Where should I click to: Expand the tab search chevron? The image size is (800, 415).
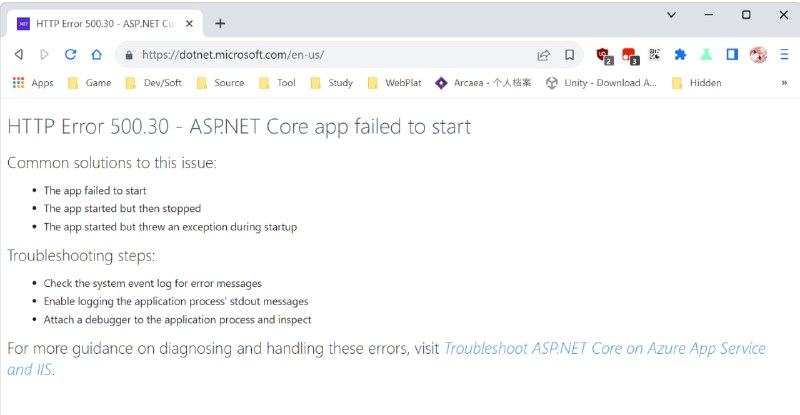(x=671, y=15)
